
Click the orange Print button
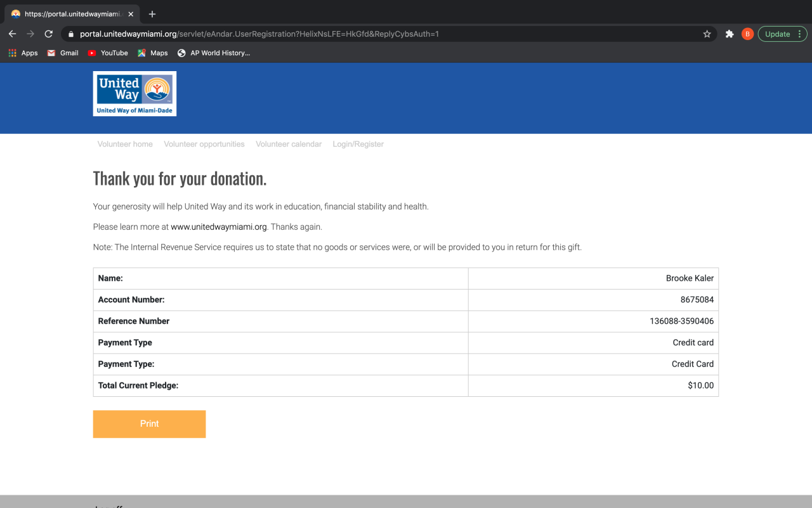[x=149, y=424]
